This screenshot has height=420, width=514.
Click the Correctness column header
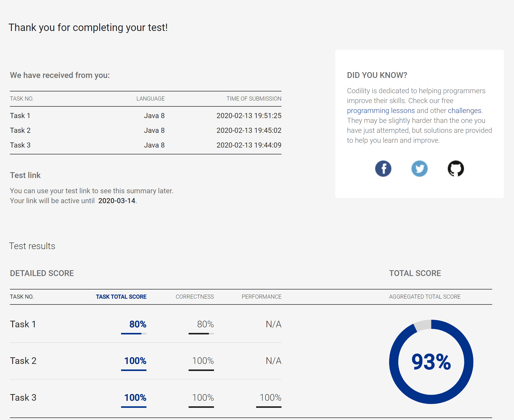195,297
